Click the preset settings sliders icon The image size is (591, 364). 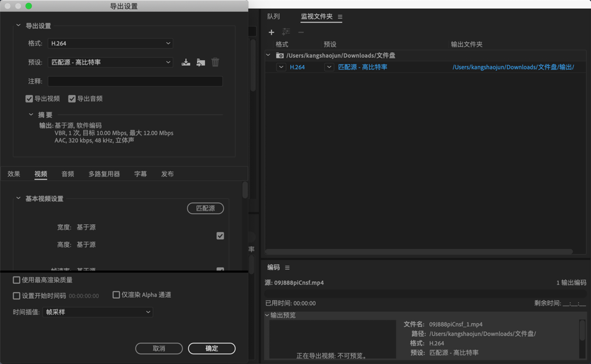(286, 32)
